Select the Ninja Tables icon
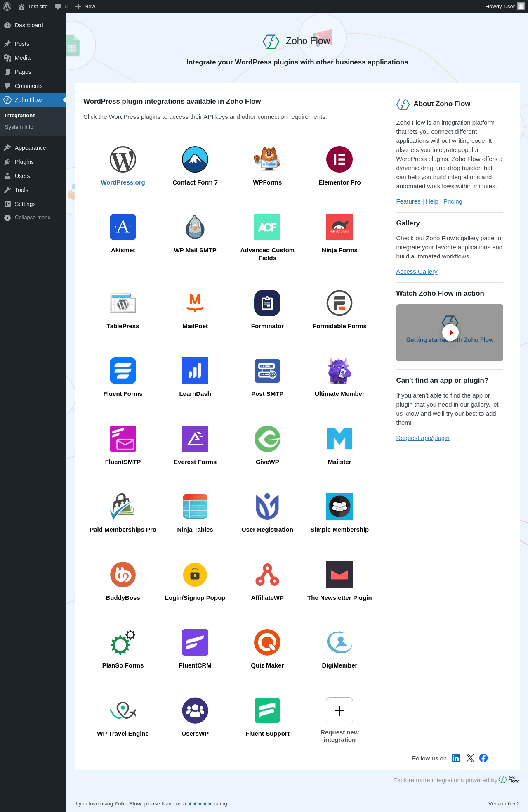Screen dimensions: 528x812 (x=195, y=507)
